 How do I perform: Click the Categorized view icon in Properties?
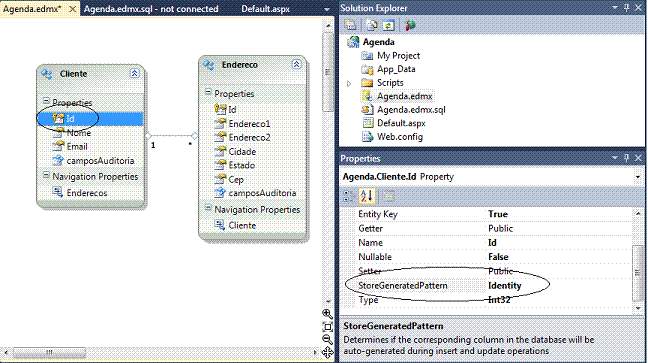(349, 196)
